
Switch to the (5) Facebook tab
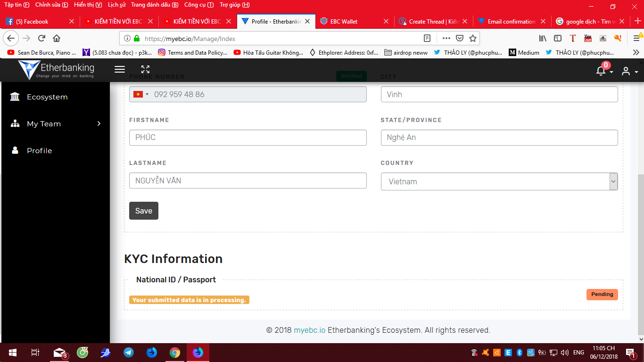tap(40, 21)
